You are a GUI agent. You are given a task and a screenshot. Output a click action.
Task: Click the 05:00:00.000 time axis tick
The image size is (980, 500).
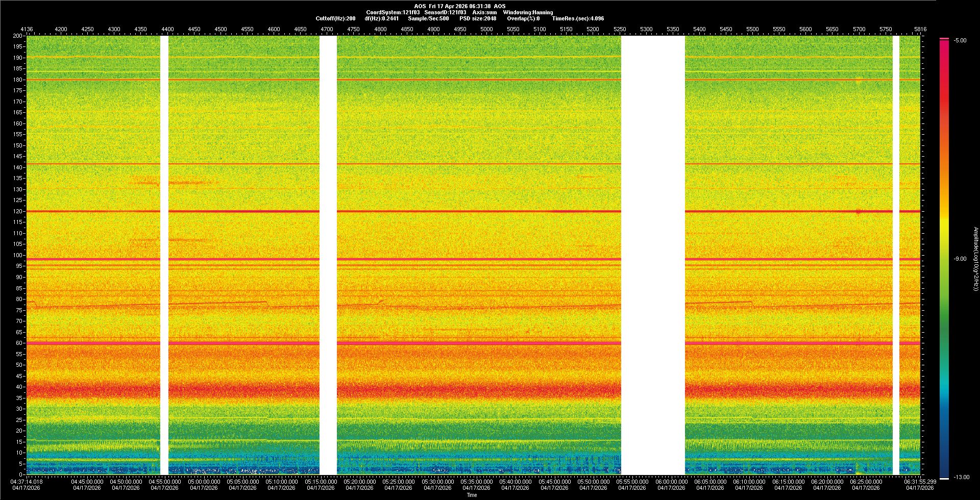coord(204,482)
